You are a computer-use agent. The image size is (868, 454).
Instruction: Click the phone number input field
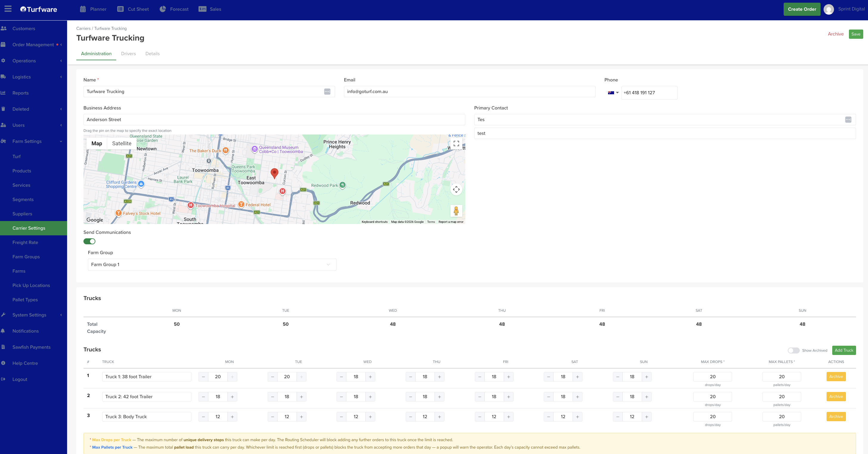point(649,93)
